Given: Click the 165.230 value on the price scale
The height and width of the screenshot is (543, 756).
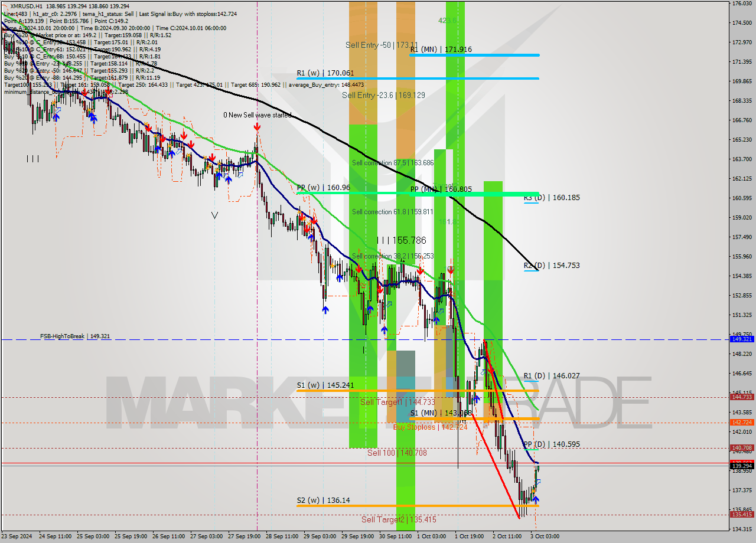Looking at the screenshot, I should (742, 140).
